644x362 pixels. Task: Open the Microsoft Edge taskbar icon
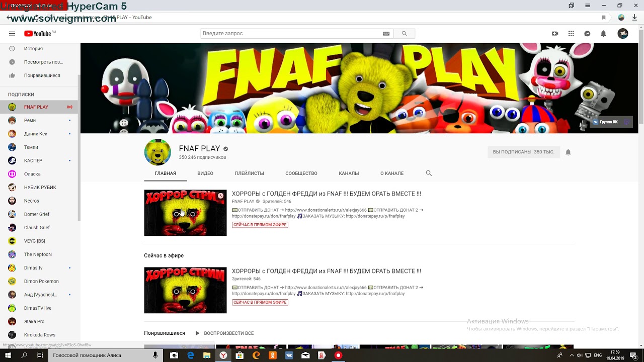click(x=191, y=355)
